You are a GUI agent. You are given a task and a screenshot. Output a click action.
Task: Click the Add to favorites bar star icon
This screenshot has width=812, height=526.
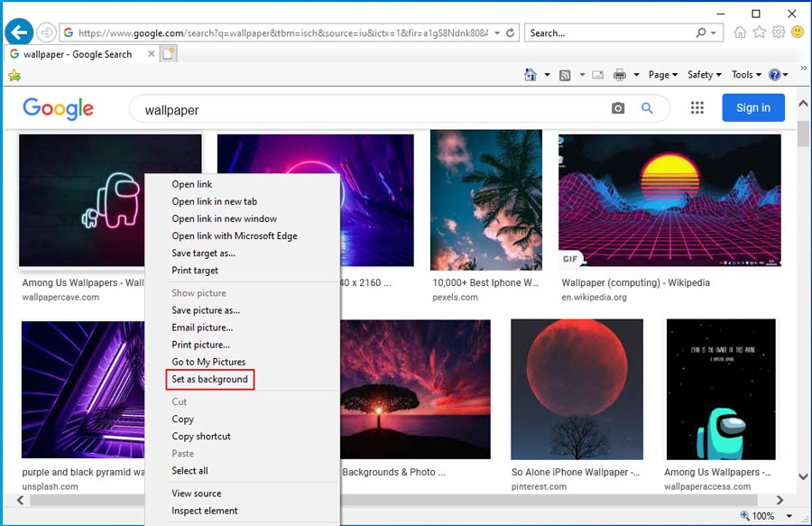(x=14, y=76)
